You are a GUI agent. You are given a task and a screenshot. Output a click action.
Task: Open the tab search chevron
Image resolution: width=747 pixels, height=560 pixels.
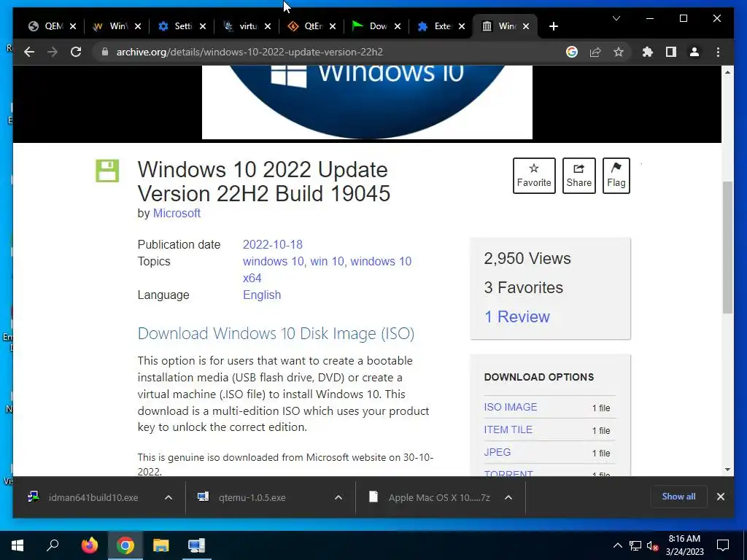tap(616, 18)
